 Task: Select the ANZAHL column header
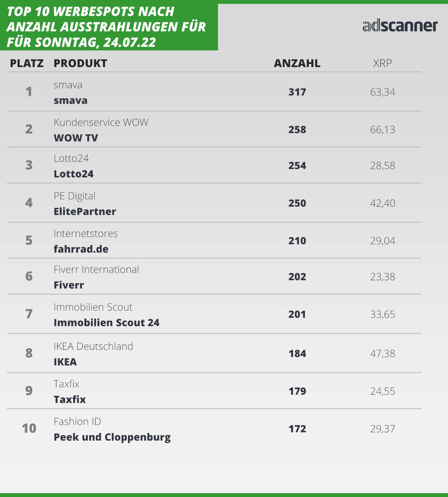(x=297, y=63)
